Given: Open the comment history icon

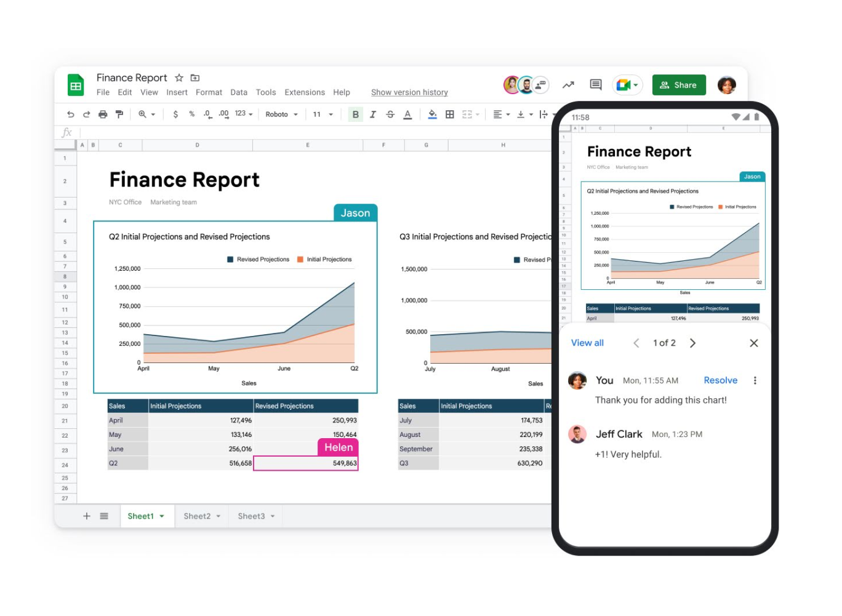Looking at the screenshot, I should (x=595, y=85).
